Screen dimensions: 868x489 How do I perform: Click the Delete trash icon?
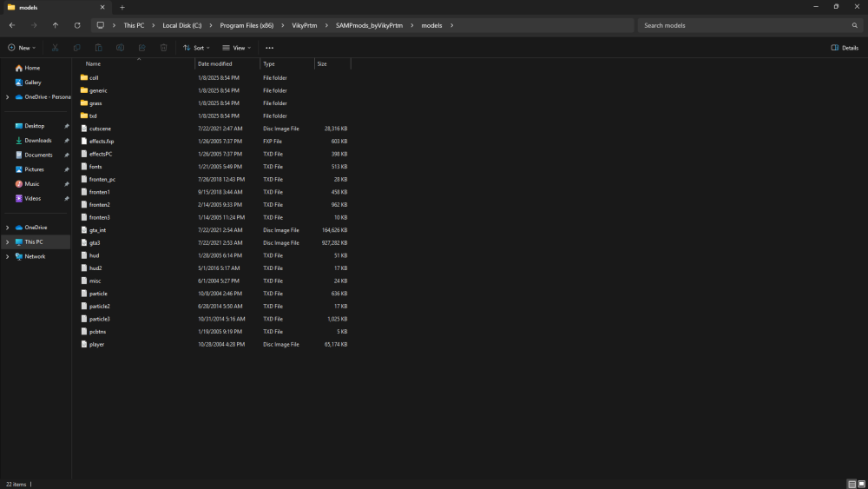[x=163, y=48]
